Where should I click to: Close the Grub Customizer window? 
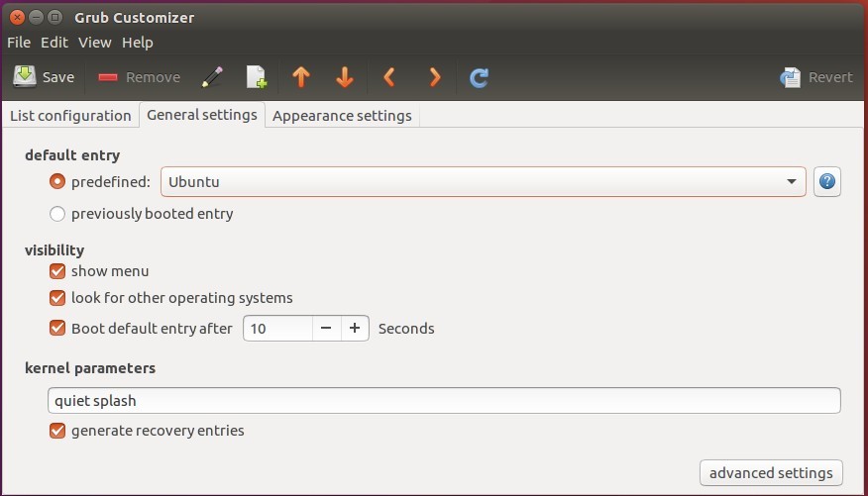pyautogui.click(x=17, y=17)
